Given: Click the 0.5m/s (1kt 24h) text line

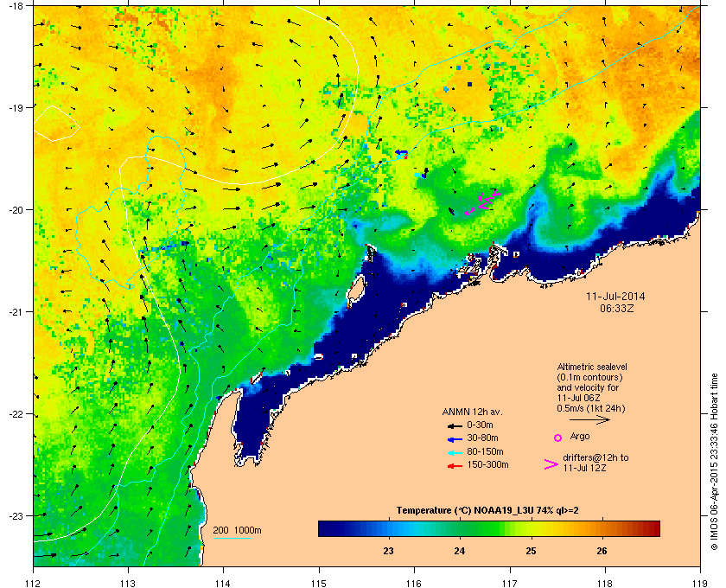Looking at the screenshot, I should pyautogui.click(x=591, y=409).
